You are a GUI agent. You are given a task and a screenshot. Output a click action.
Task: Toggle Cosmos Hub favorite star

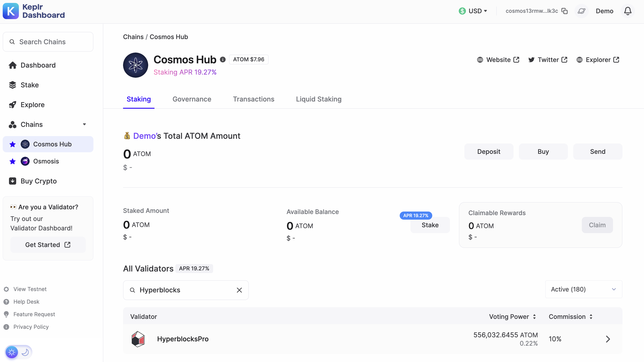[13, 144]
